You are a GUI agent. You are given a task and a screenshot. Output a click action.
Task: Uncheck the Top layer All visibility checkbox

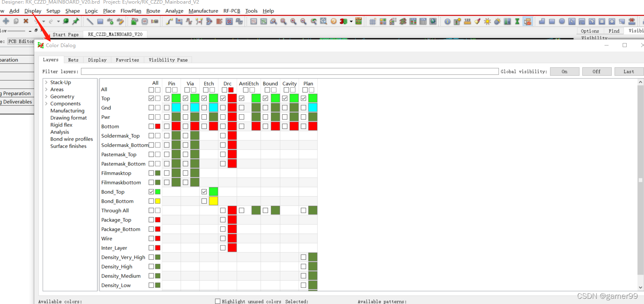(x=151, y=98)
